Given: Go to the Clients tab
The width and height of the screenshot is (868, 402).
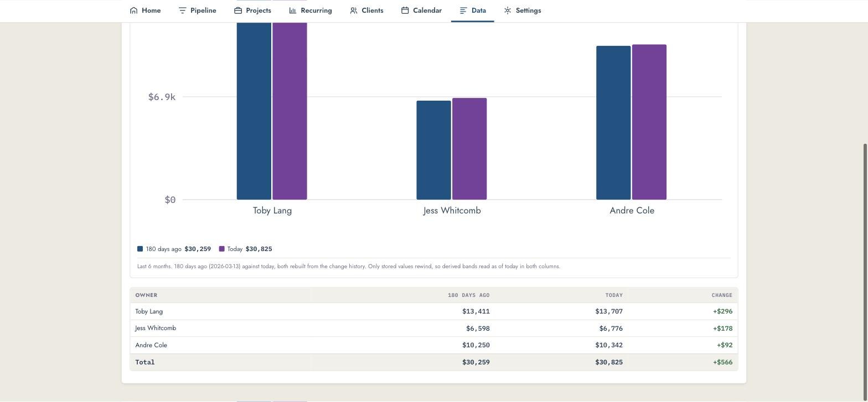Looking at the screenshot, I should 366,11.
